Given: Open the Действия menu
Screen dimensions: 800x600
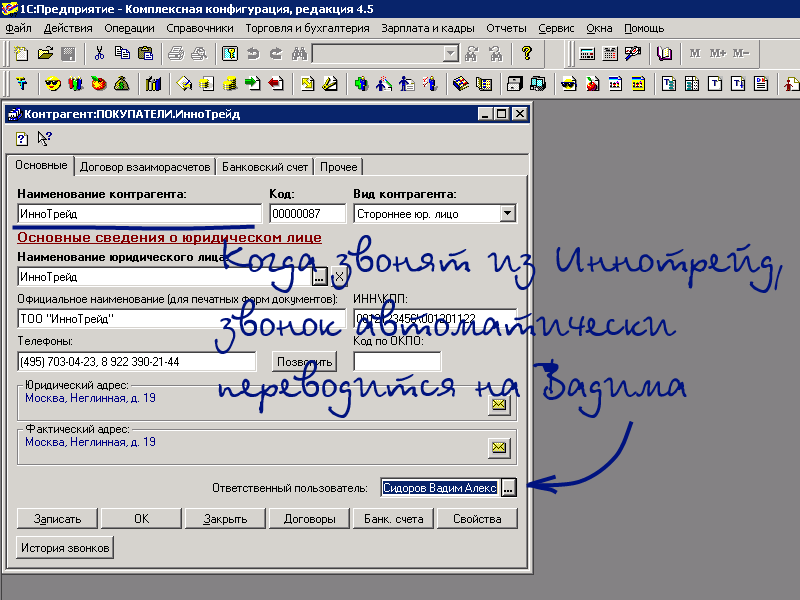Looking at the screenshot, I should pyautogui.click(x=68, y=28).
